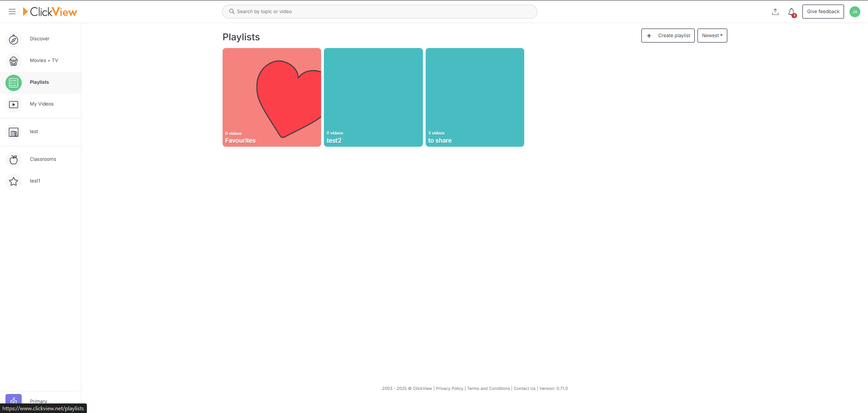Open Contact Us footer link
Image resolution: width=868 pixels, height=413 pixels.
point(524,389)
